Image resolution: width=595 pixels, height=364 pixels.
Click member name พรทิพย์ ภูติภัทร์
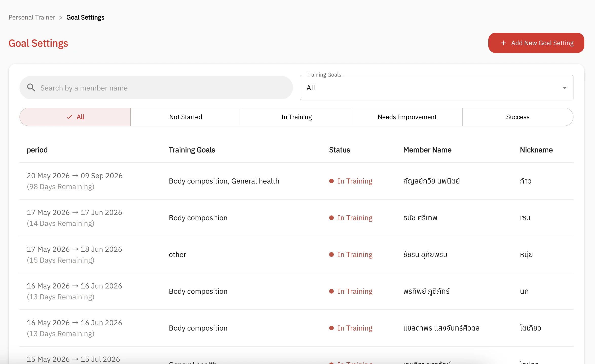426,291
